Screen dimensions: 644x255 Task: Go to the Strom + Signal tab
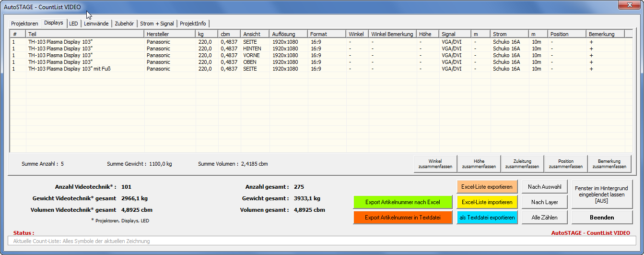coord(157,24)
